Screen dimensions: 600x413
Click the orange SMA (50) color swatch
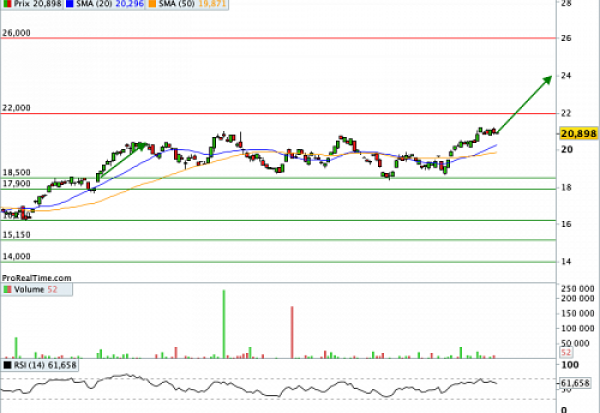[152, 4]
